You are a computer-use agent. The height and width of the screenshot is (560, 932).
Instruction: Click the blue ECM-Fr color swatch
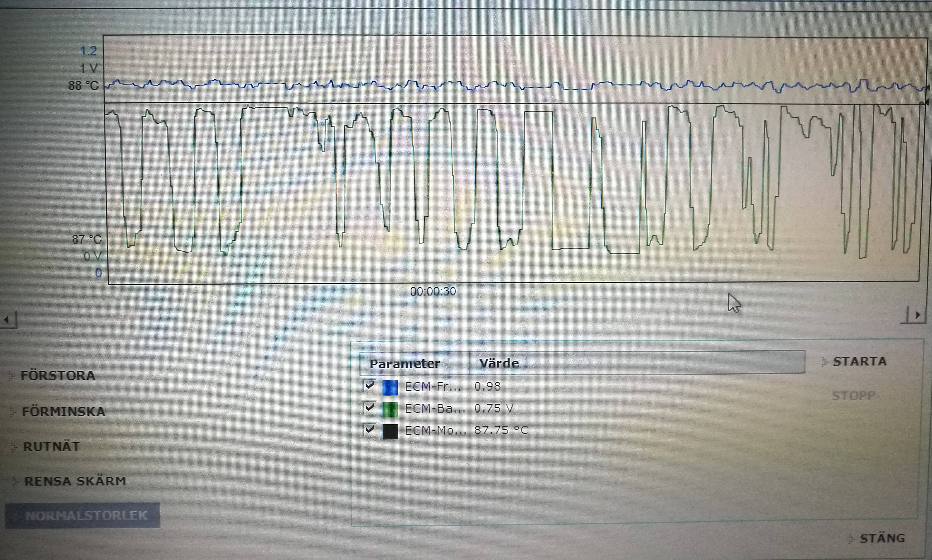tap(390, 387)
